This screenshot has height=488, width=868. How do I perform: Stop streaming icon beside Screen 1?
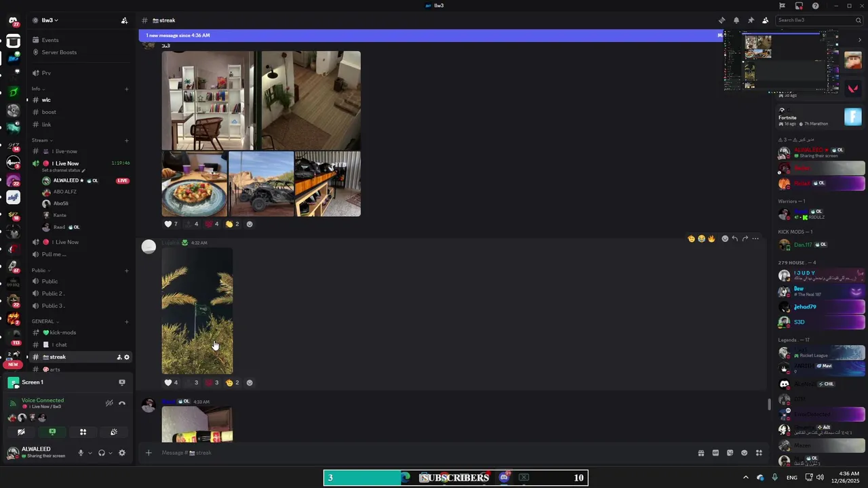point(122,382)
